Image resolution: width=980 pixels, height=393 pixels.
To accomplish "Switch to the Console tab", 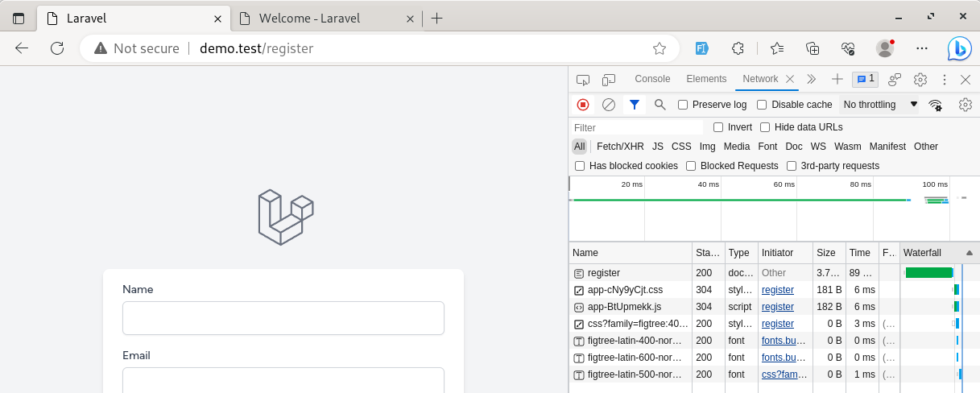I will point(652,79).
